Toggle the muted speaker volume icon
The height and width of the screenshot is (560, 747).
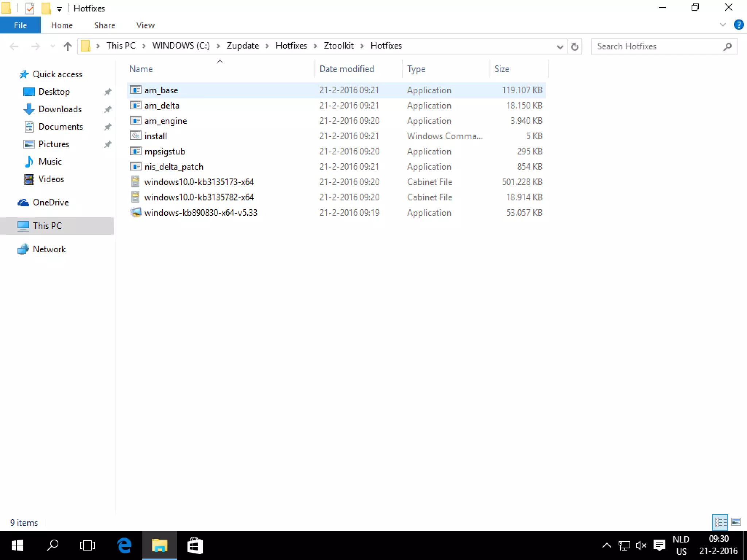pyautogui.click(x=641, y=545)
